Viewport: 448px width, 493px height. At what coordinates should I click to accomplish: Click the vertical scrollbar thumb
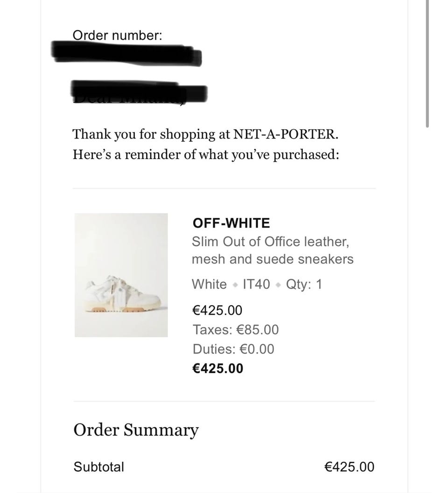coord(427,63)
